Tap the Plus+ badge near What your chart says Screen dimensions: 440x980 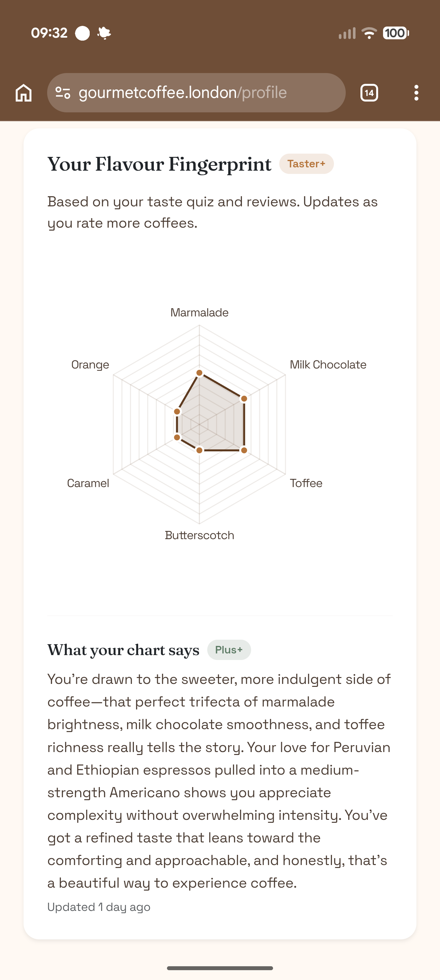click(x=229, y=650)
